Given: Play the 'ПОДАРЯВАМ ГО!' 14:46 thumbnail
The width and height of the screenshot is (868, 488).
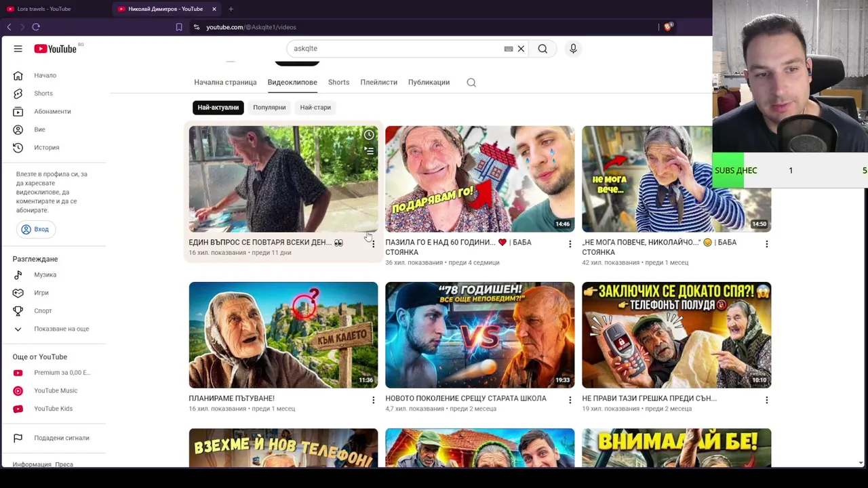Looking at the screenshot, I should 479,179.
